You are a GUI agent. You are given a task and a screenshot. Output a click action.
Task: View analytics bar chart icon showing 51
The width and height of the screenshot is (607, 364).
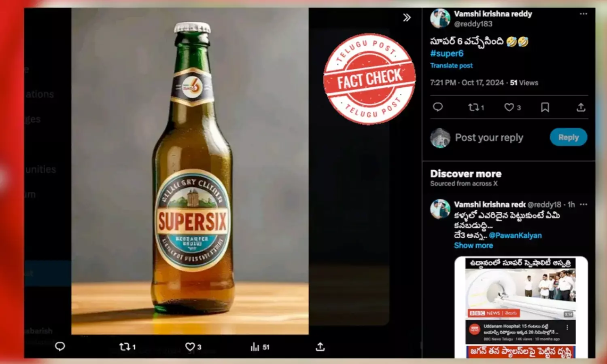[255, 347]
